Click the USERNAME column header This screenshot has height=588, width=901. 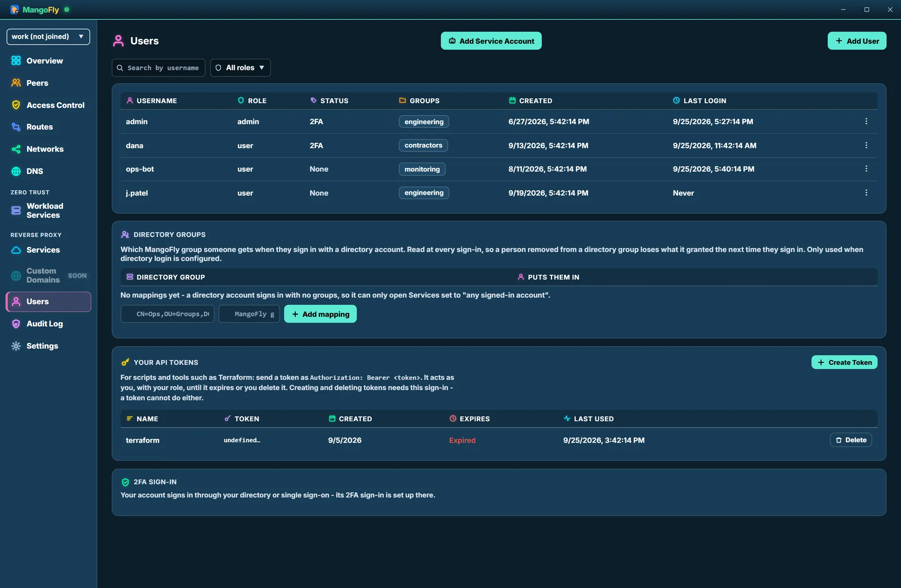(x=152, y=100)
